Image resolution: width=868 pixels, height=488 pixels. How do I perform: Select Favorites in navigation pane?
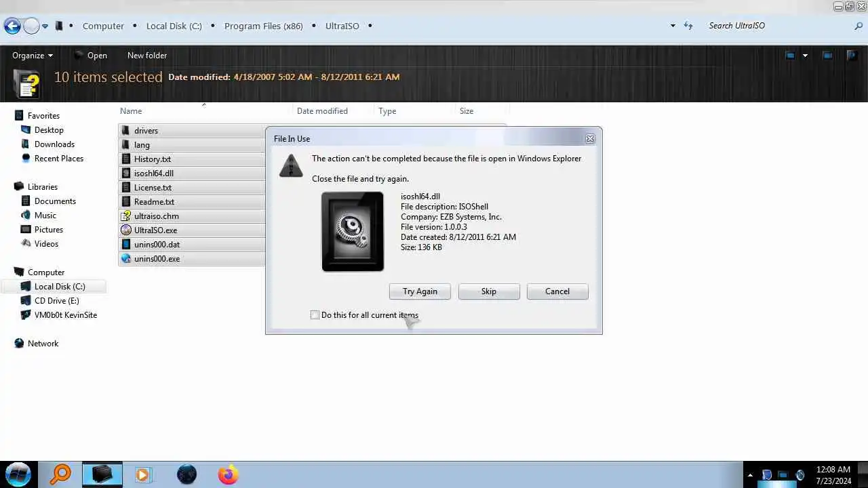(43, 116)
